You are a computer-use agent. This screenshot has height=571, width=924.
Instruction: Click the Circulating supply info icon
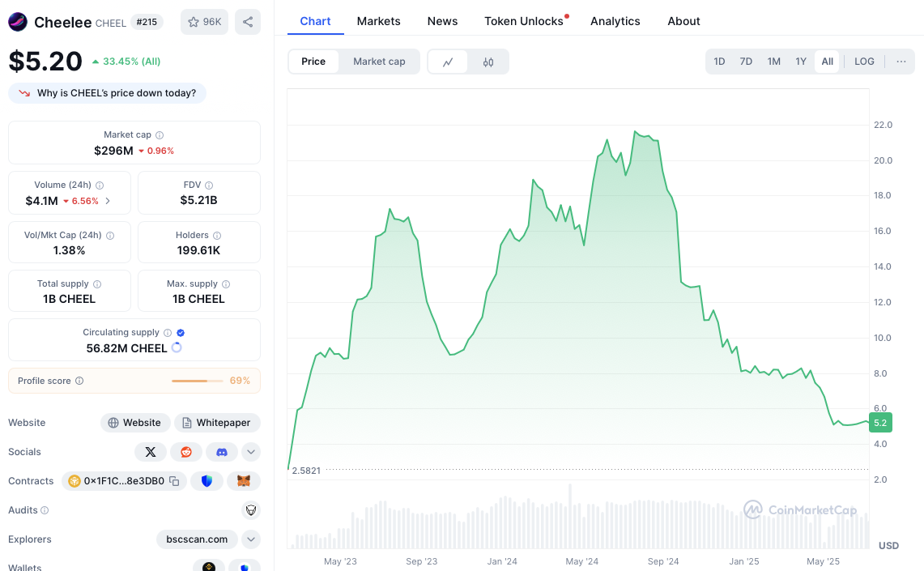168,332
